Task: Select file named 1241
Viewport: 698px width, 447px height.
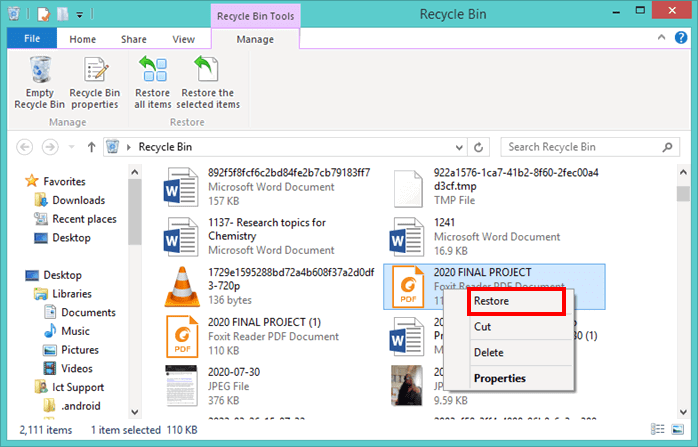Action: click(444, 222)
